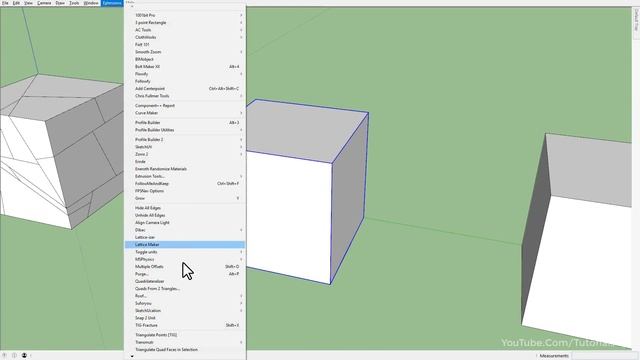The width and height of the screenshot is (640, 360).
Task: Expand the Dibac submenu
Action: click(x=184, y=230)
